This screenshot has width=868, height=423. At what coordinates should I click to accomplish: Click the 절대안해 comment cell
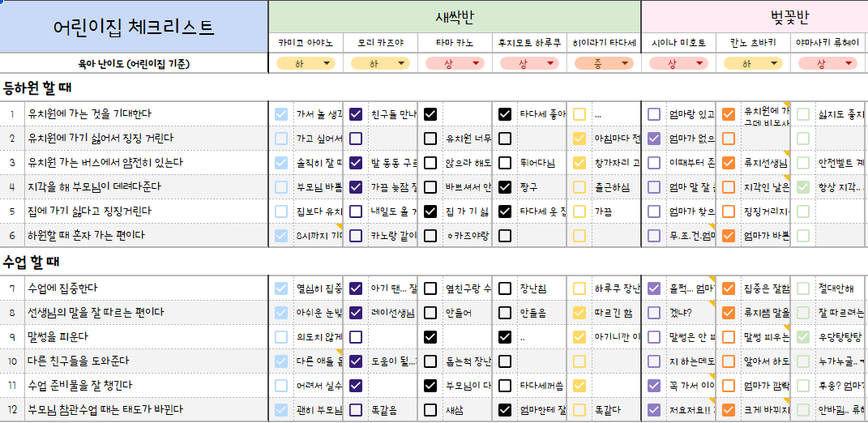[x=840, y=288]
